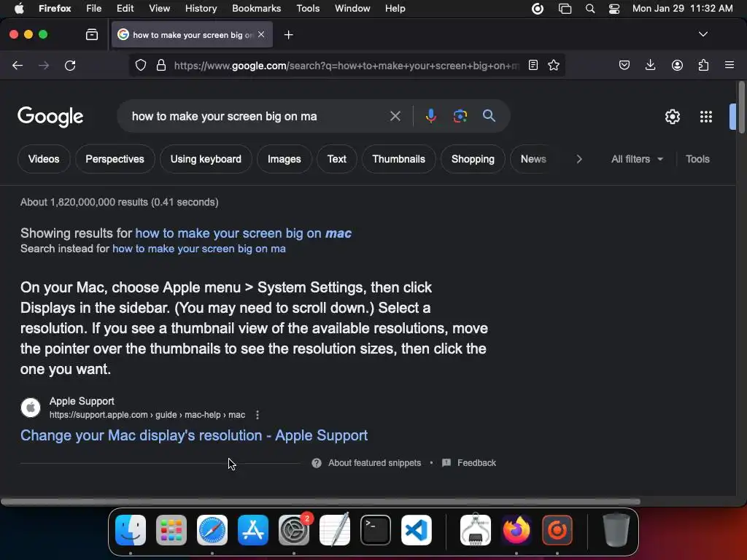Open the Firefox History menu
Screen dimensions: 747x560
pyautogui.click(x=201, y=8)
